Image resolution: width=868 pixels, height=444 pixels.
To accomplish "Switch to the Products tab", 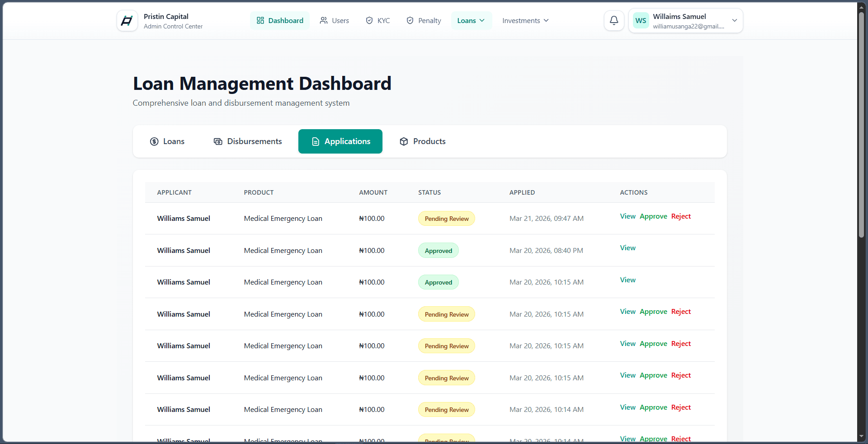I will [x=423, y=141].
